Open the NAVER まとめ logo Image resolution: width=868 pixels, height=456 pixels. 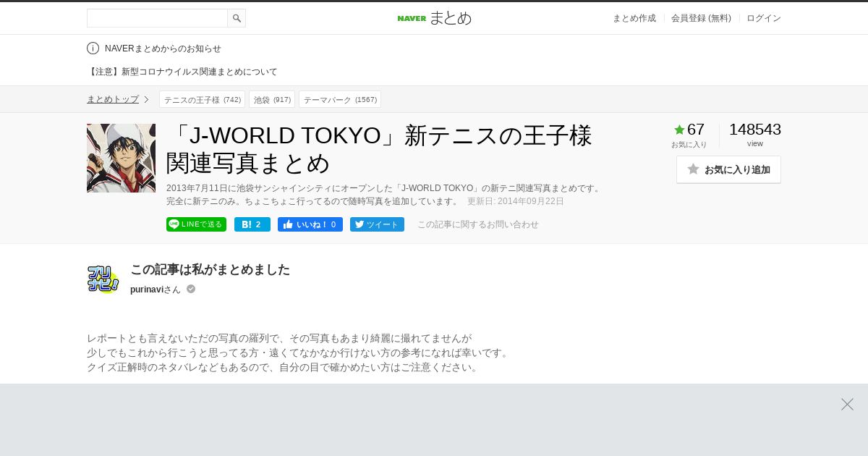pyautogui.click(x=434, y=18)
